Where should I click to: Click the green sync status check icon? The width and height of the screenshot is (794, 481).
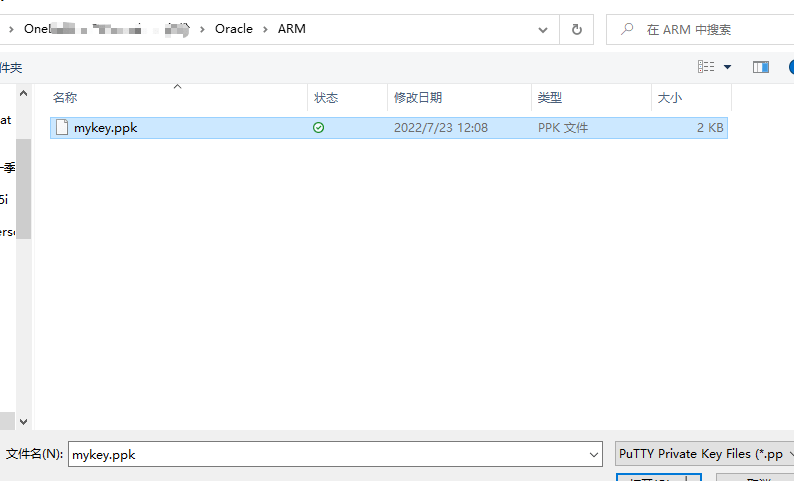(319, 128)
